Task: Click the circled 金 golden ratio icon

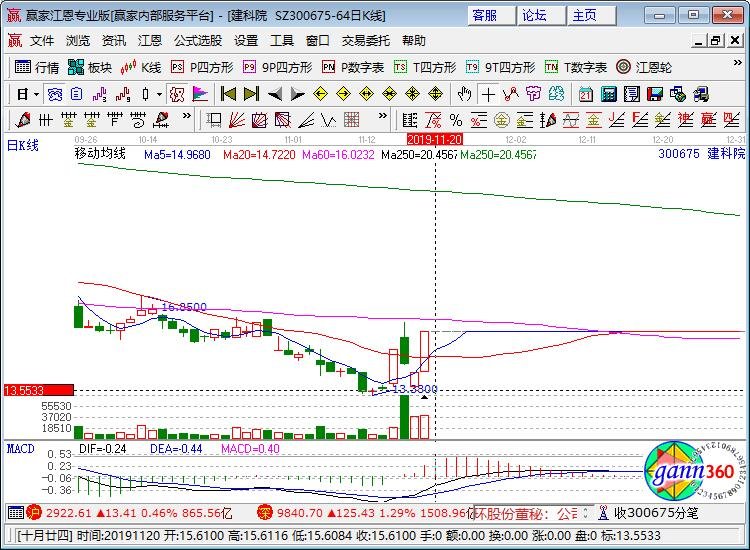Action: pyautogui.click(x=501, y=120)
